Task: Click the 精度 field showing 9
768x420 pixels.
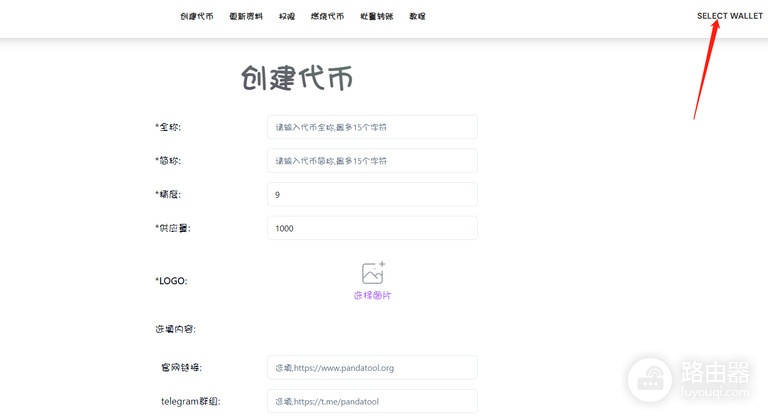Action: click(x=372, y=195)
